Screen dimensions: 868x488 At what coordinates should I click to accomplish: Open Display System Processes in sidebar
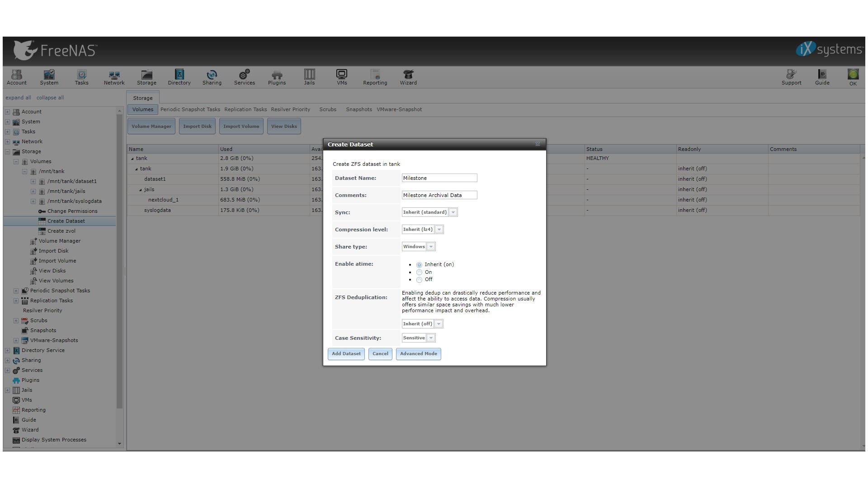click(54, 440)
